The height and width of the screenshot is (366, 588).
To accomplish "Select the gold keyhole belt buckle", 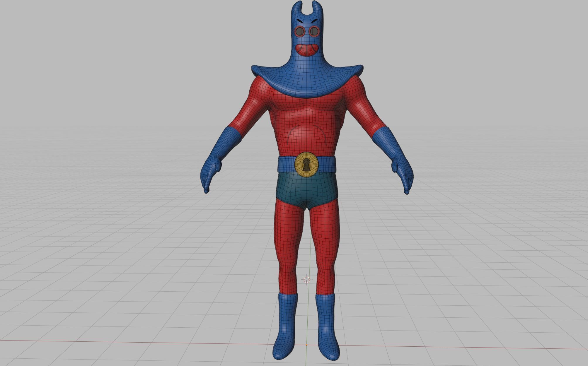I will 306,165.
